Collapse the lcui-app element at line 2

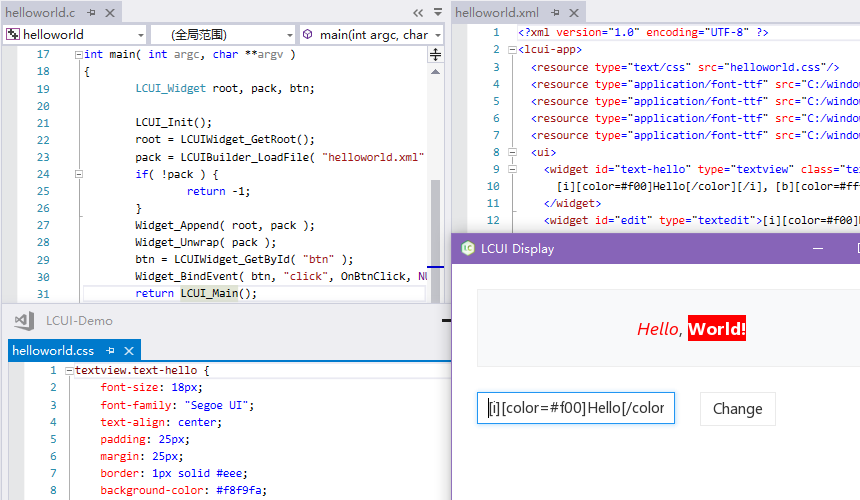[x=512, y=50]
